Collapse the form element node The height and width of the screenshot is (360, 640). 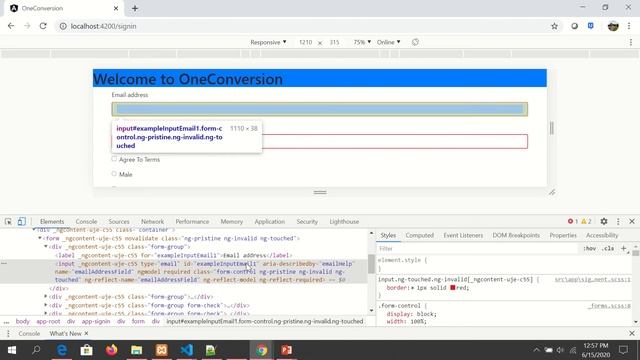point(40,238)
